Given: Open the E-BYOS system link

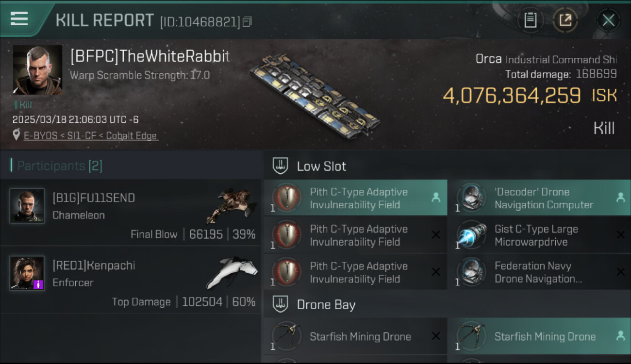Looking at the screenshot, I should pyautogui.click(x=40, y=135).
